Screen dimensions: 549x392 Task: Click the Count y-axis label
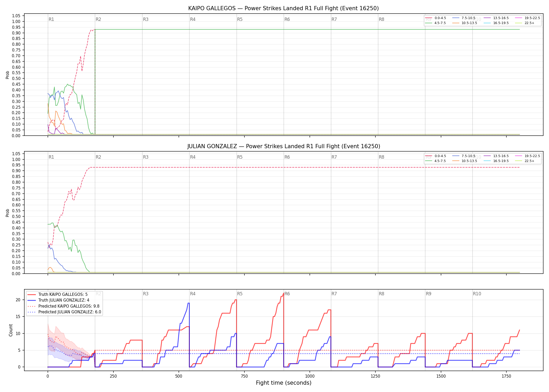[11, 330]
